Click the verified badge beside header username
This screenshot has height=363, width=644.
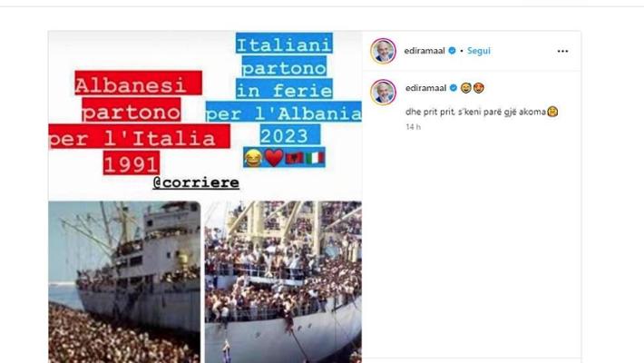[x=452, y=51]
